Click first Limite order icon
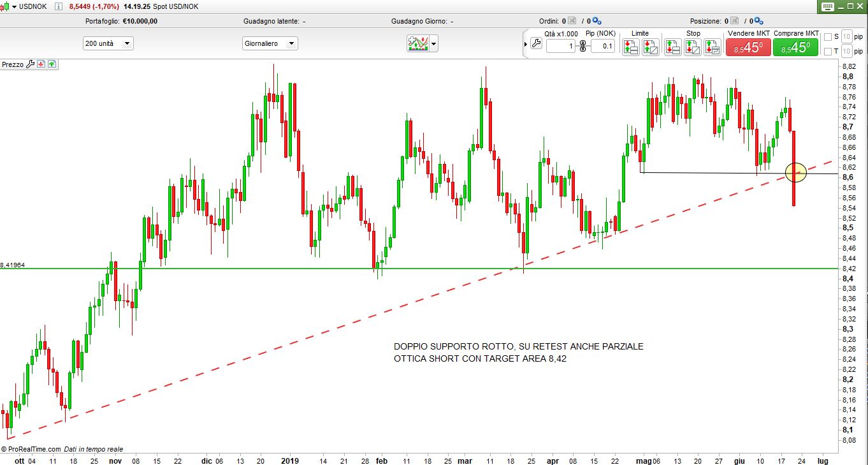 tap(630, 47)
